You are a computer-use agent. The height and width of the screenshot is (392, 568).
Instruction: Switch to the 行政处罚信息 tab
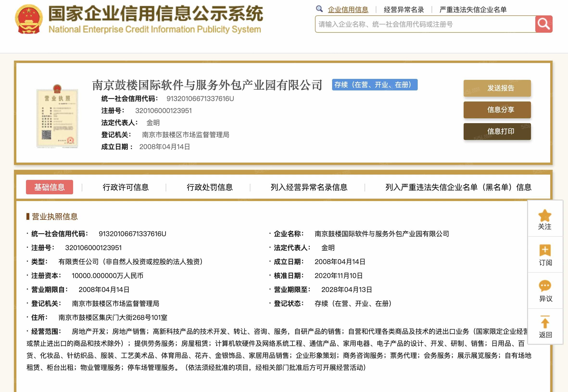pos(211,187)
